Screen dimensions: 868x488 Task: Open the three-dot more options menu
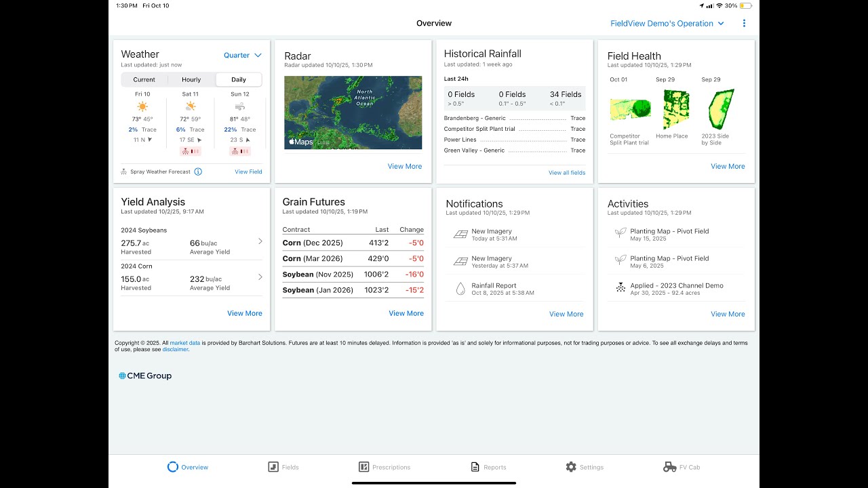[x=744, y=23]
